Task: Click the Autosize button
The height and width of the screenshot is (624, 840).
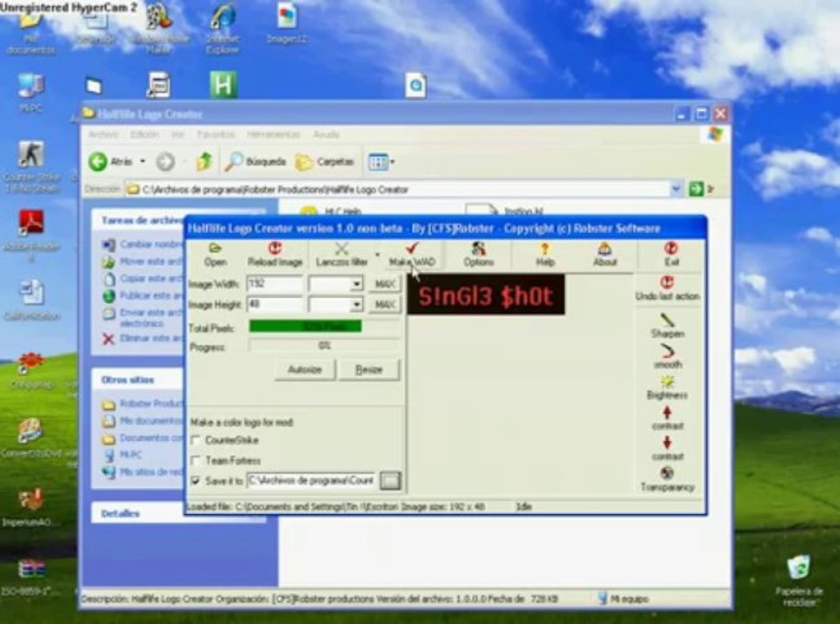Action: (x=305, y=369)
